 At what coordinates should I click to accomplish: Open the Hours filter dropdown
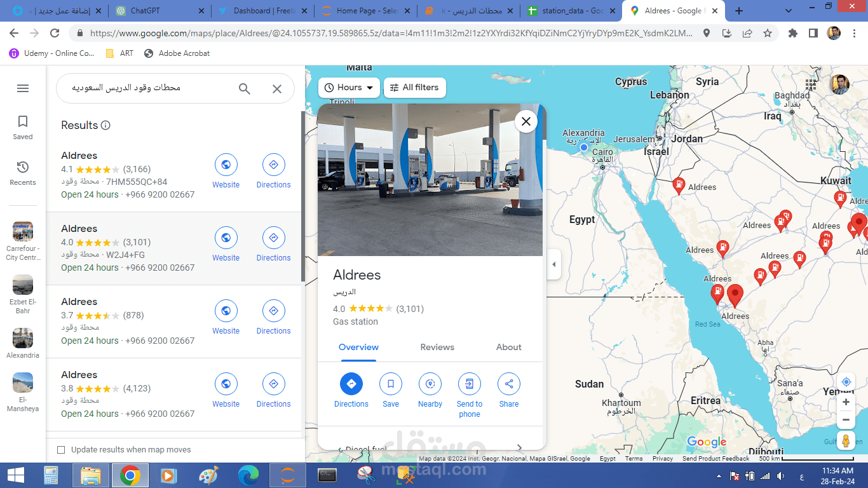point(349,88)
